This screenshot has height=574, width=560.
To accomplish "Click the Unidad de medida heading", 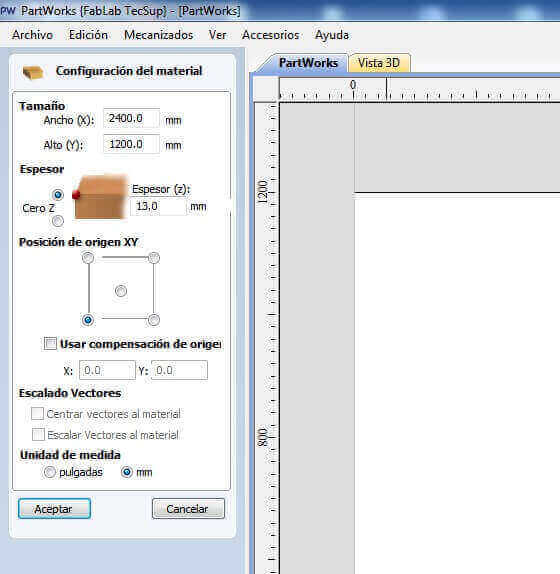I will [70, 455].
